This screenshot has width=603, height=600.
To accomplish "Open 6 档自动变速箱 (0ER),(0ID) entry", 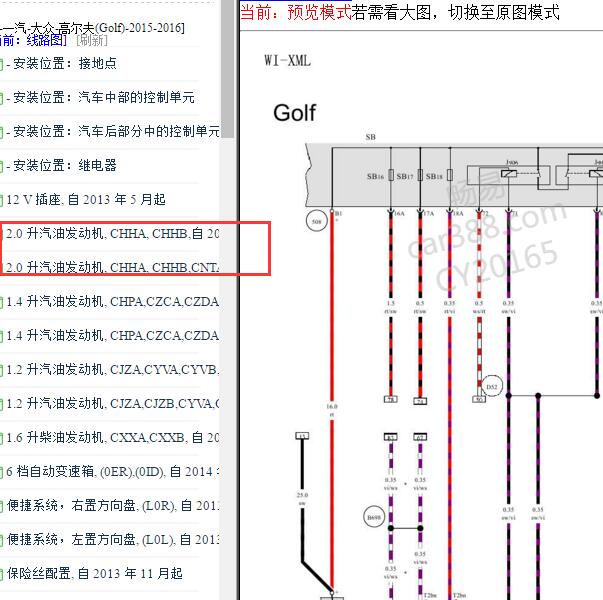I will tap(112, 472).
